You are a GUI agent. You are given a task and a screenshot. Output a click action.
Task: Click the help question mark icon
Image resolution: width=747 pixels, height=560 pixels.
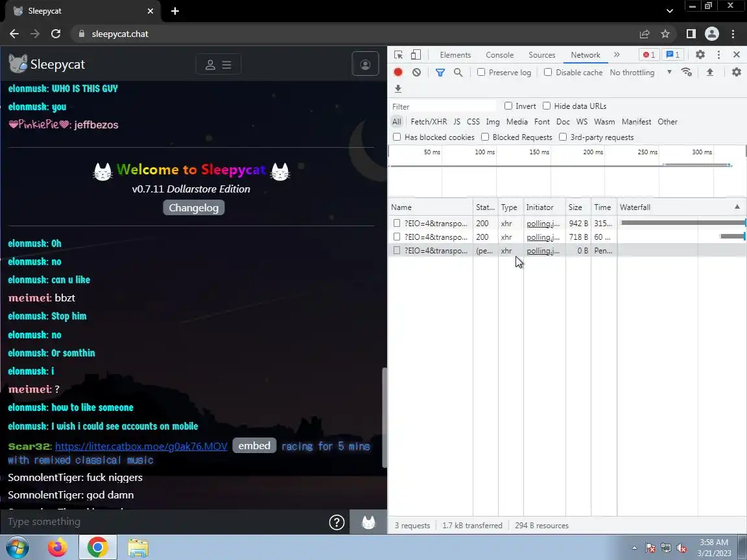coord(337,522)
